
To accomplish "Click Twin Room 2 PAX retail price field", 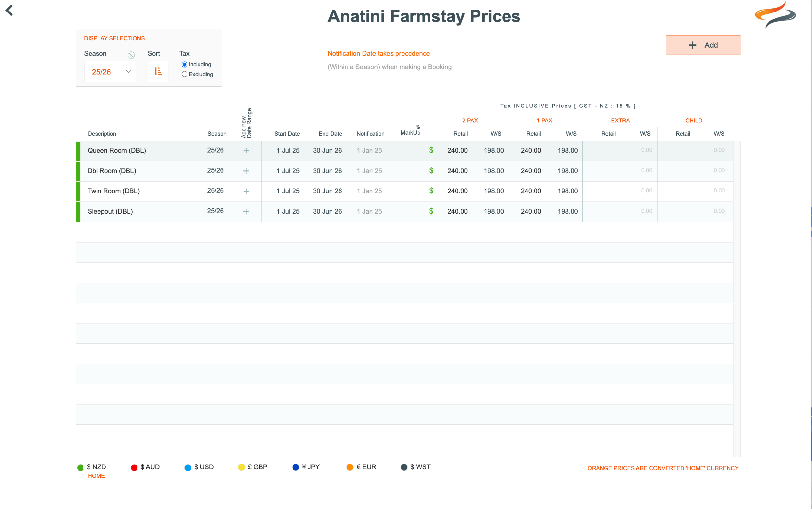I will pyautogui.click(x=457, y=191).
